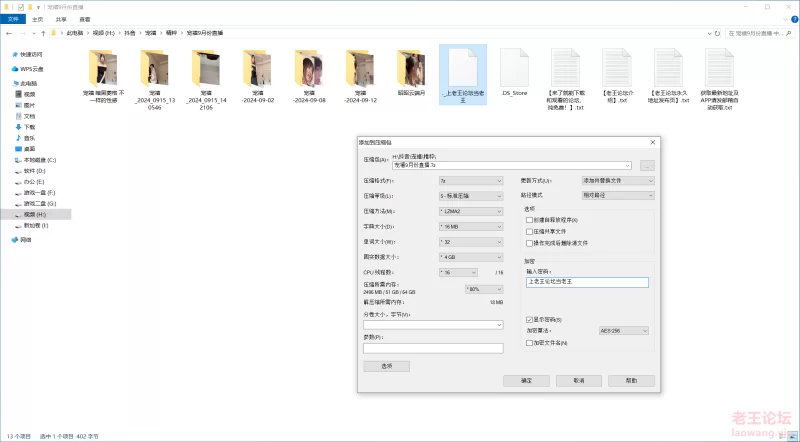Screen dimensions: 800x442
Task: Click the 参数 parameters input field
Action: tap(433, 348)
